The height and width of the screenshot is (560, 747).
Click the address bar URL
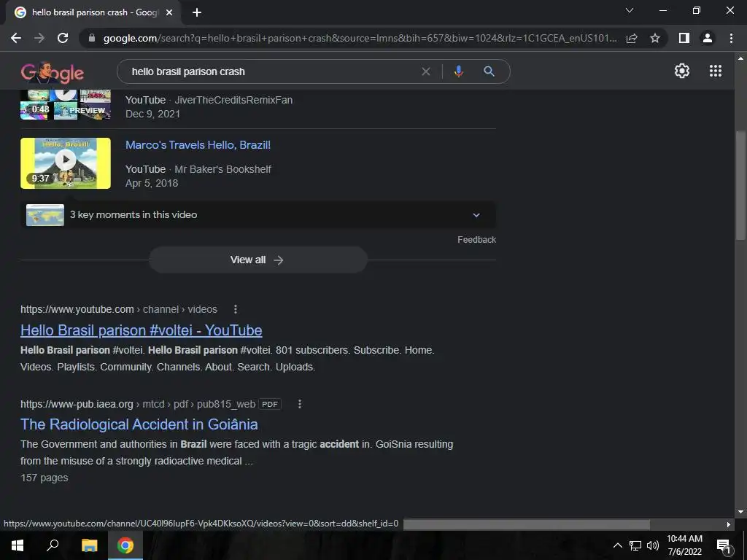(x=360, y=38)
